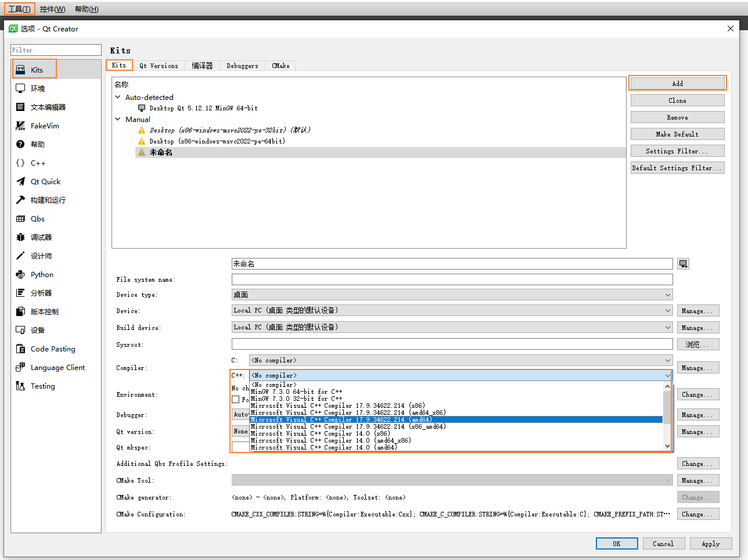Image resolution: width=748 pixels, height=560 pixels.
Task: Click the File system name input field
Action: (x=452, y=279)
